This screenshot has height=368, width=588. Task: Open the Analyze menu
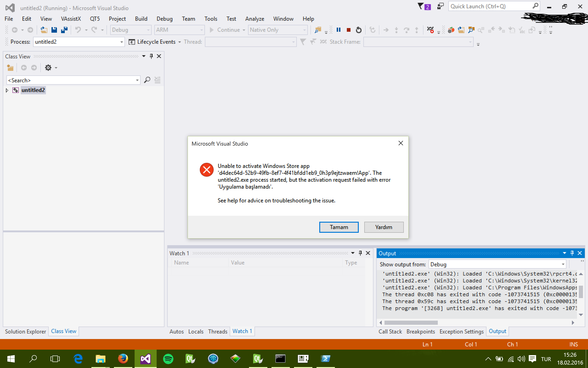[255, 19]
